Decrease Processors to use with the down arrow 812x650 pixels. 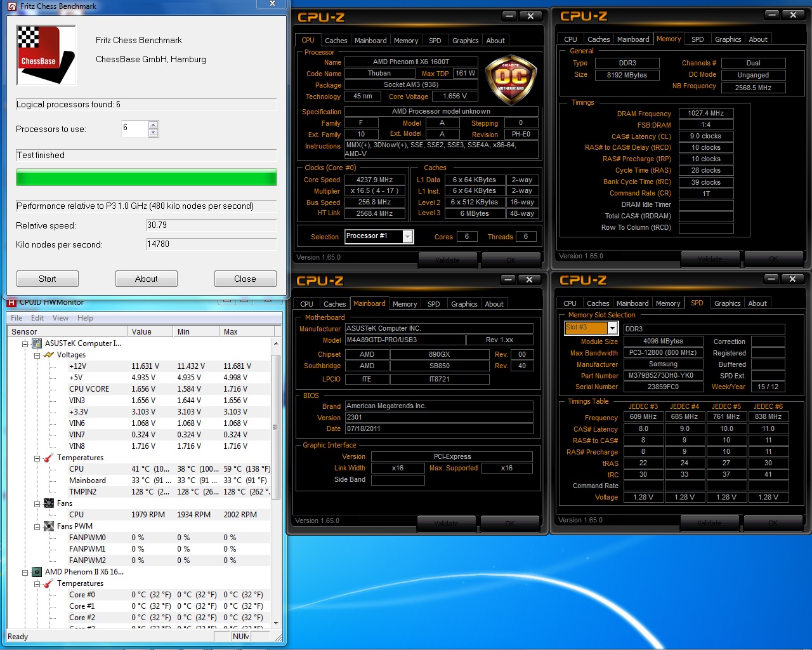pyautogui.click(x=153, y=133)
